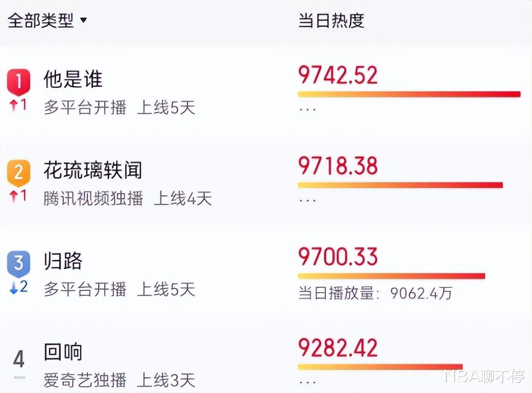Expand the ellipsis under 9718.38
This screenshot has width=532, height=393.
pos(307,200)
